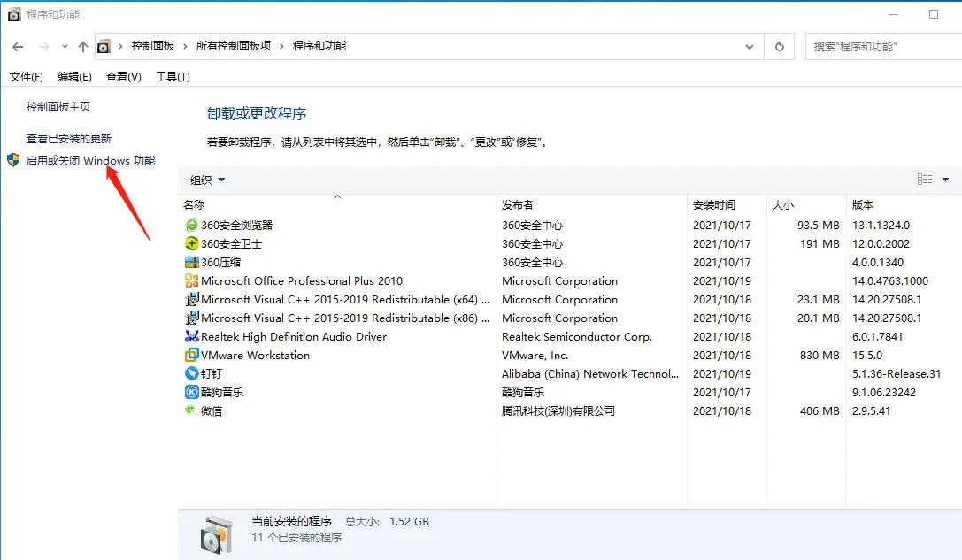Viewport: 962px width, 560px height.
Task: Open the 查看(V) menu
Action: point(123,76)
